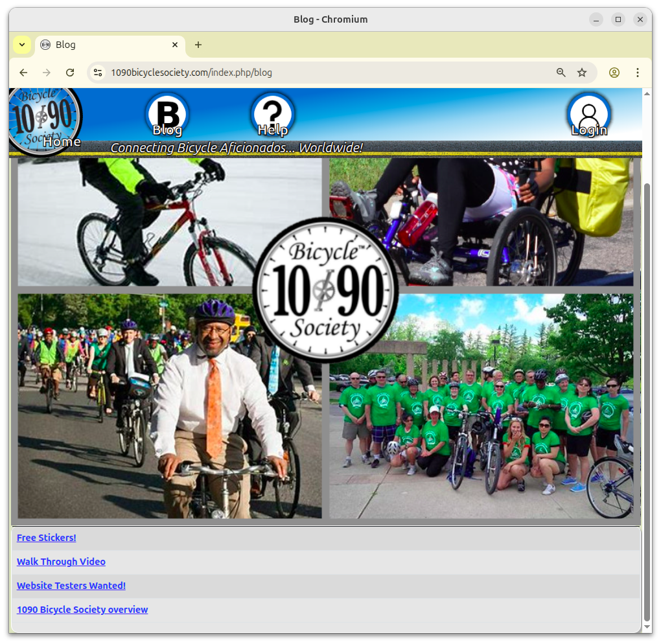Click the site information icon in the address bar
The image size is (661, 644).
tap(97, 73)
